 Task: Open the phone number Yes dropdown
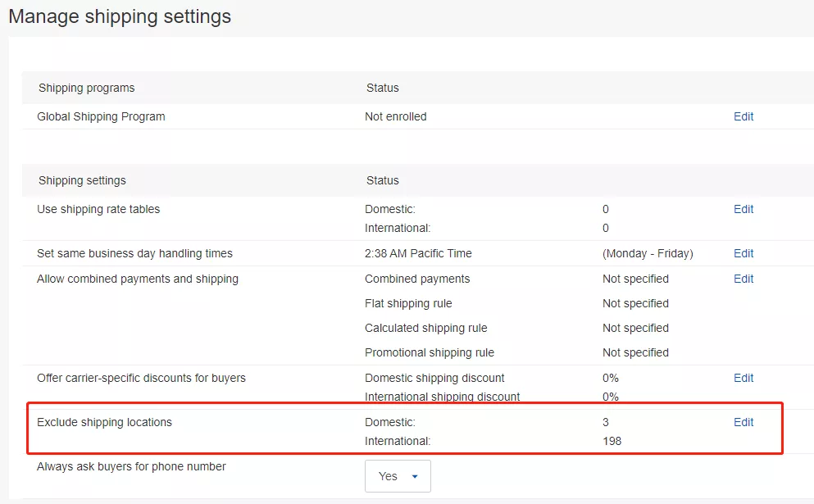coord(398,476)
